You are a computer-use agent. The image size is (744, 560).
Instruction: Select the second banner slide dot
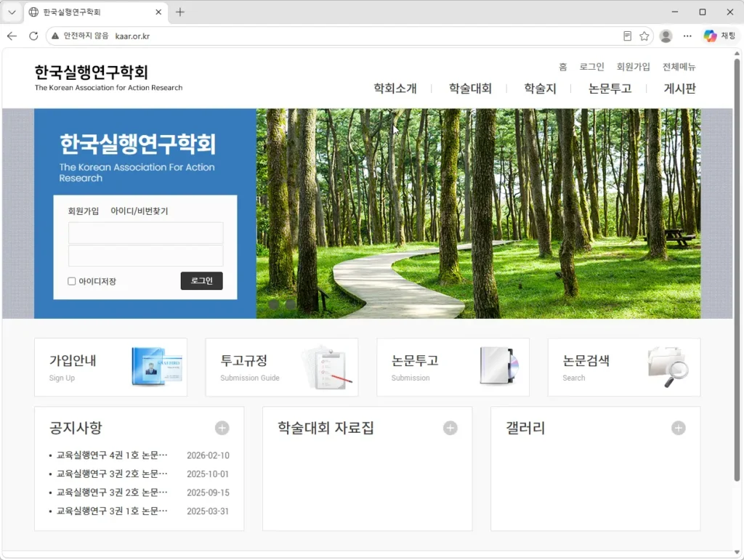click(291, 304)
